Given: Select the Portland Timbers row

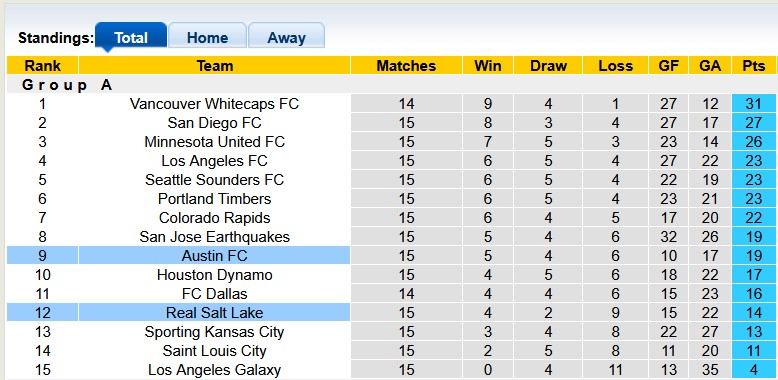Looking at the screenshot, I should click(391, 198).
